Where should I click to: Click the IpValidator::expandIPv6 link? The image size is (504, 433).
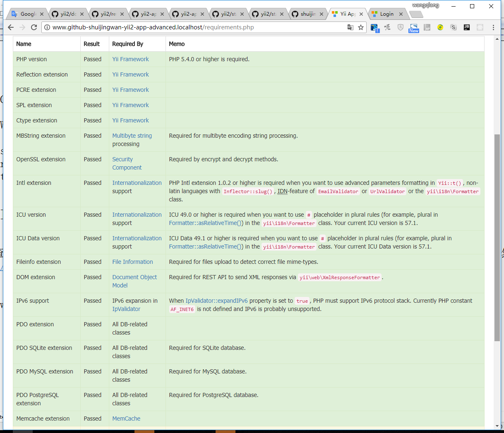tap(216, 301)
